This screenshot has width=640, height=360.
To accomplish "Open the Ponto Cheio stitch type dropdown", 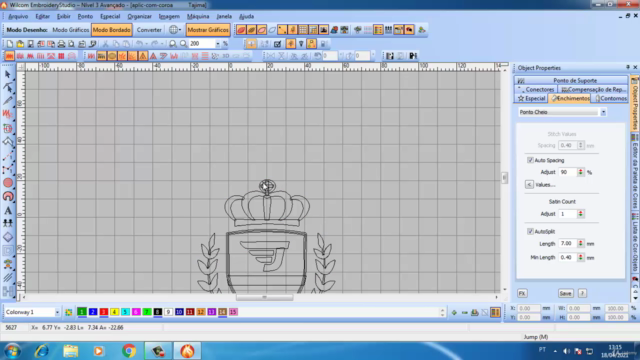I will (x=603, y=112).
